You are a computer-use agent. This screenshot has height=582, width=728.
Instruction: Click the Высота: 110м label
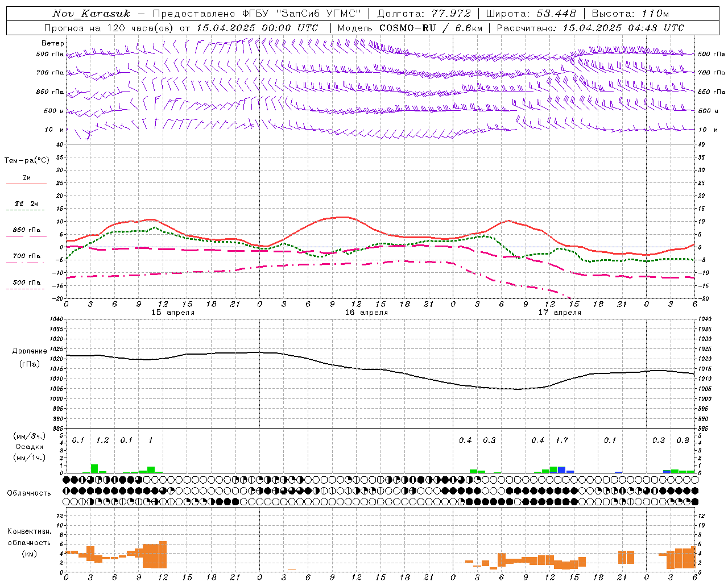(x=630, y=14)
